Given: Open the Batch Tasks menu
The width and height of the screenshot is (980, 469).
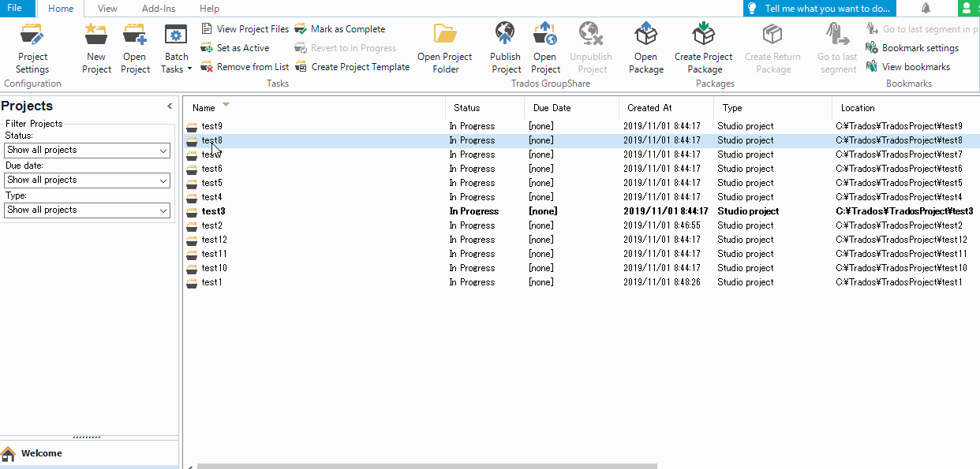Looking at the screenshot, I should coord(176,49).
